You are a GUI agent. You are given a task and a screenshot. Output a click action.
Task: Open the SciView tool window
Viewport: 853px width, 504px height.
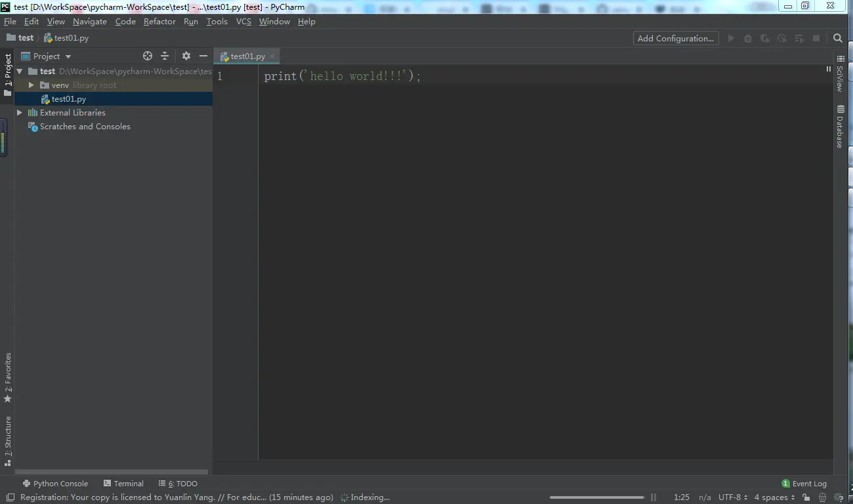coord(841,73)
